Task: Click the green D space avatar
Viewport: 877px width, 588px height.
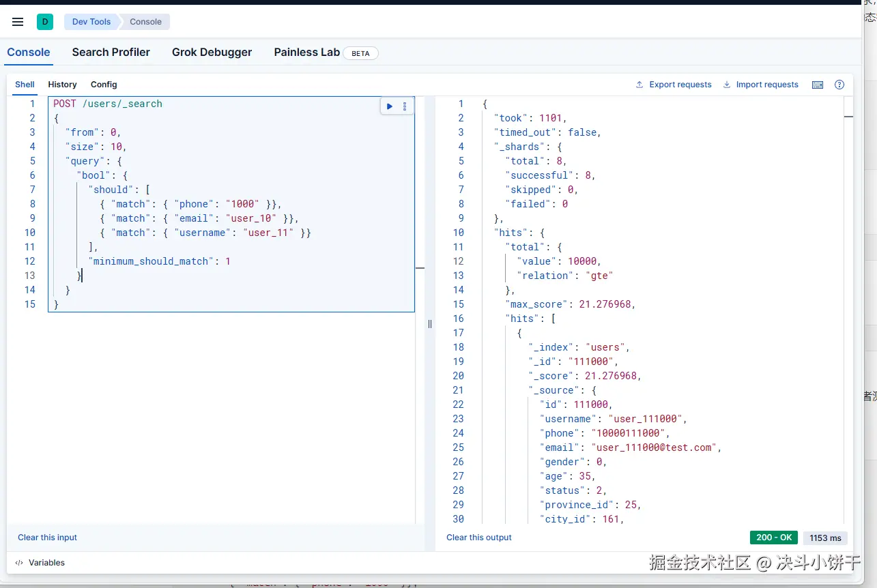Action: pos(45,22)
